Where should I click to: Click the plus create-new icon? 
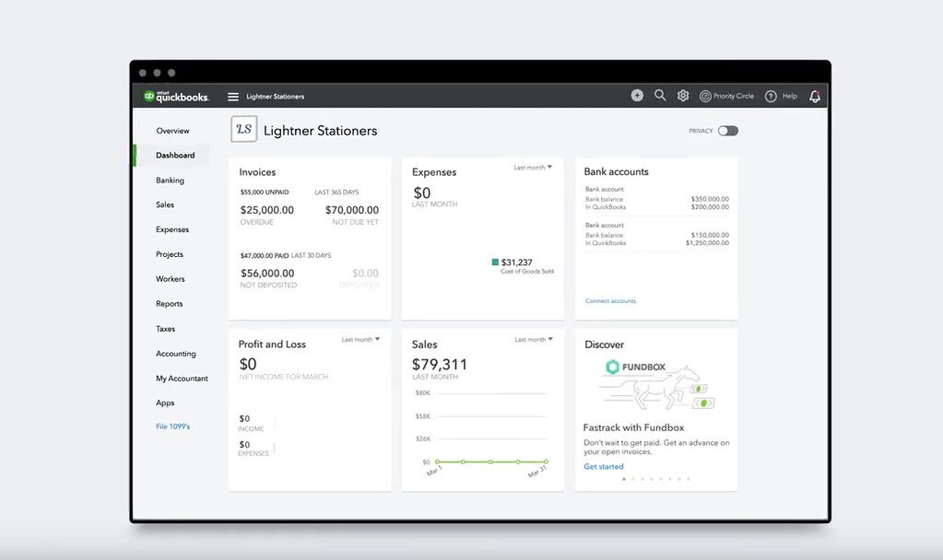tap(637, 96)
